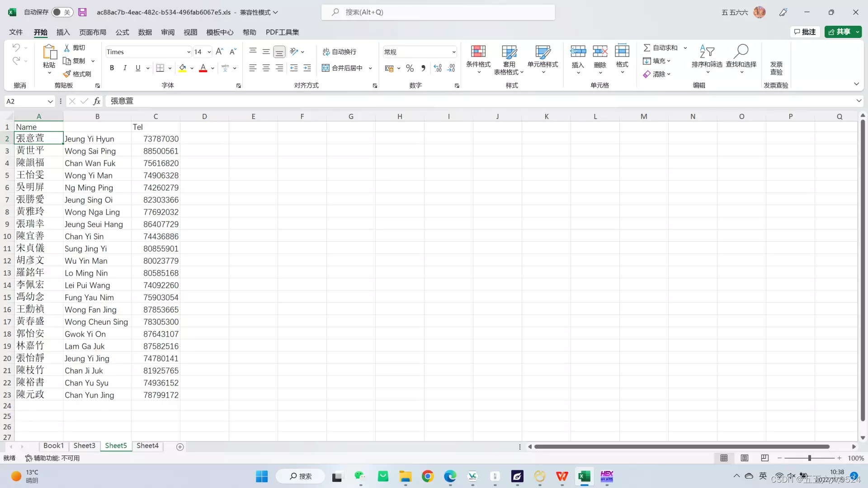Click the Percent Style icon
868x488 pixels.
pos(410,68)
